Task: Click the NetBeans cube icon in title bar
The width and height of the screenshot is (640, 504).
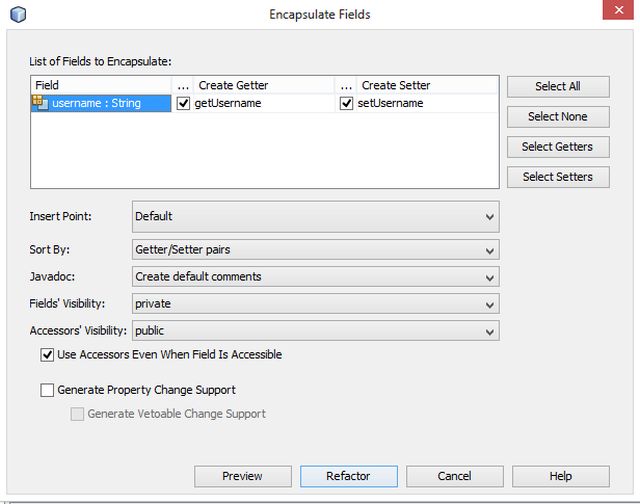Action: pyautogui.click(x=17, y=14)
